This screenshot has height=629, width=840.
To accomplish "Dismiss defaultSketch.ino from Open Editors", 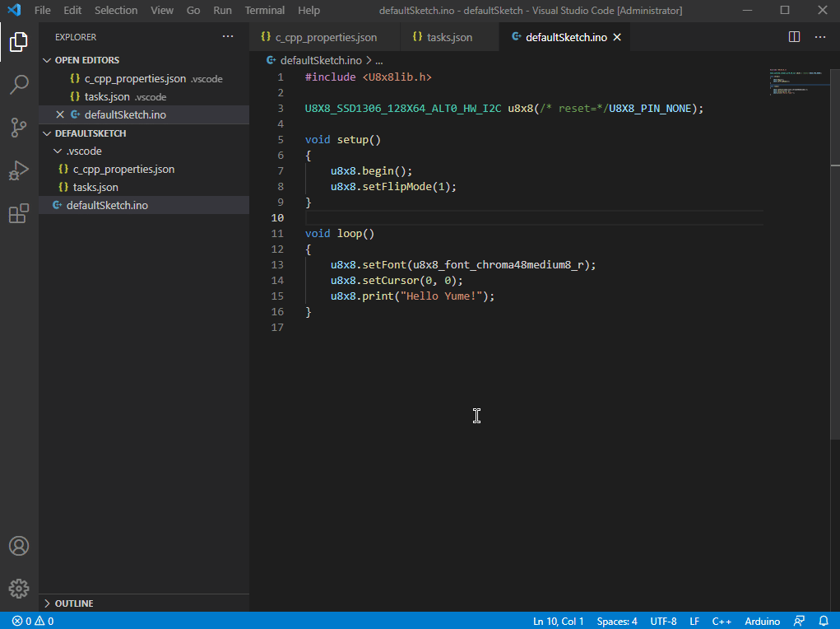I will [58, 114].
